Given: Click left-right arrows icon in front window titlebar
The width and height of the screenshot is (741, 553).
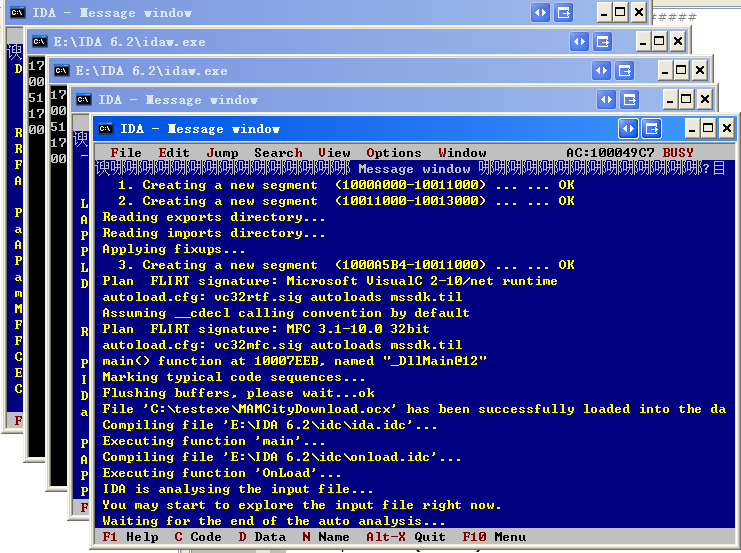Looking at the screenshot, I should tap(629, 129).
